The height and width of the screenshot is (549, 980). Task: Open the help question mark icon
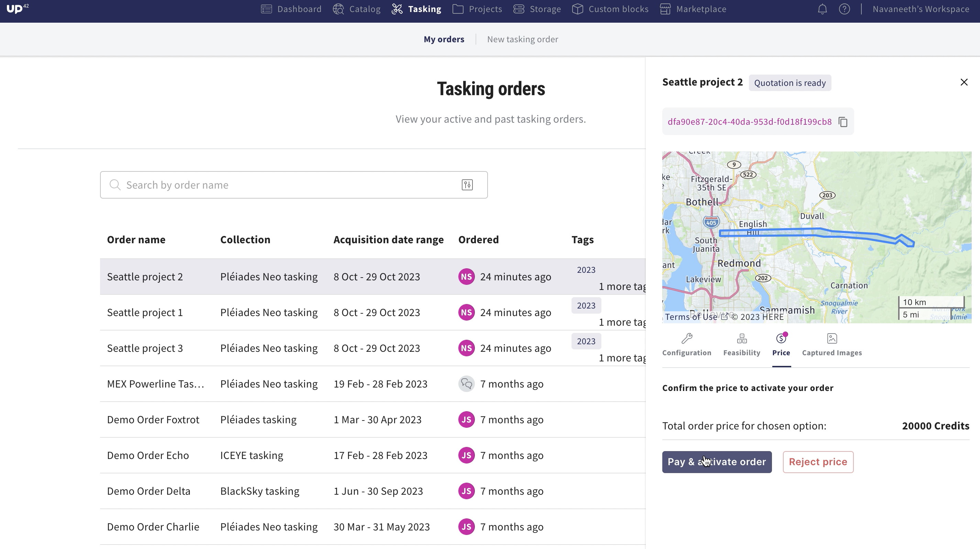[x=844, y=9]
